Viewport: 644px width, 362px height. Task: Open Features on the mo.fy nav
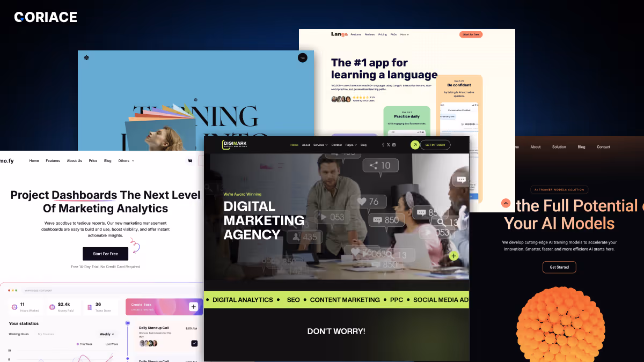53,160
